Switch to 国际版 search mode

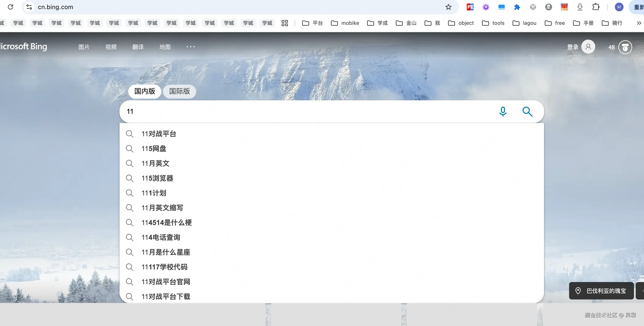coord(179,91)
